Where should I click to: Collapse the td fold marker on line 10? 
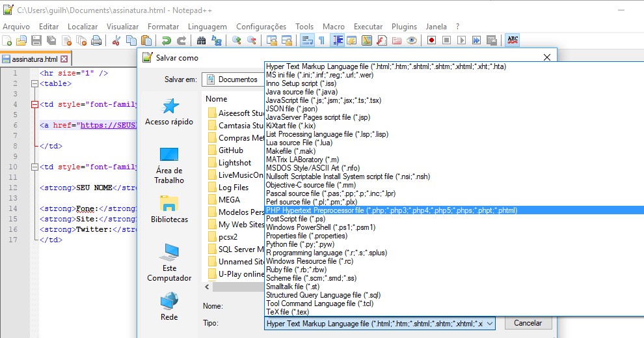click(34, 167)
